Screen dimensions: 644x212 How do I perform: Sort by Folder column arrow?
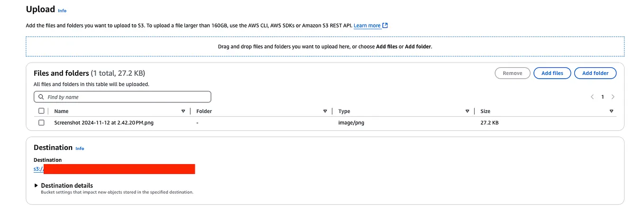(325, 111)
